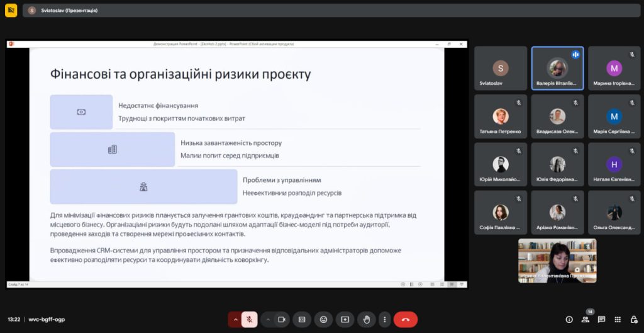Open the activities grid icon
644x333 pixels.
pos(618,319)
